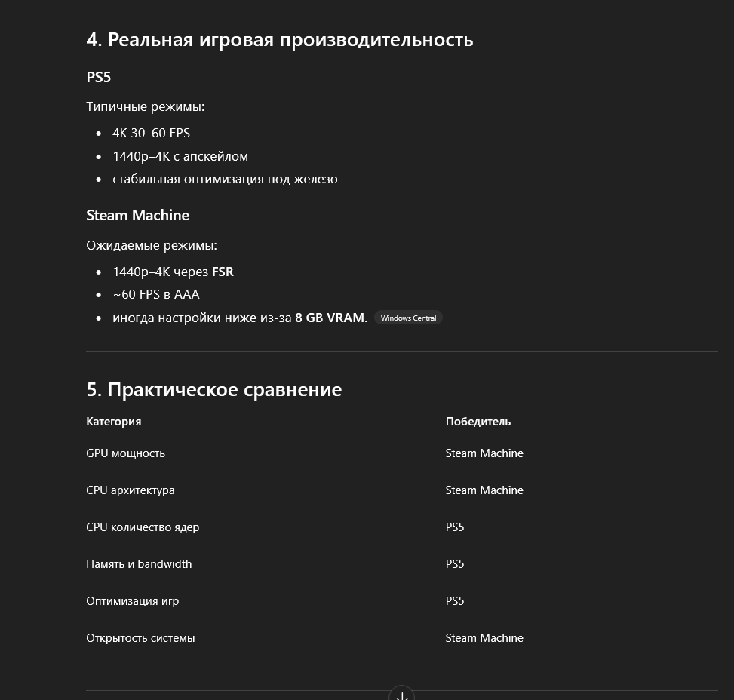
Task: Click the "CPU количество ядер" row label
Action: (x=143, y=527)
